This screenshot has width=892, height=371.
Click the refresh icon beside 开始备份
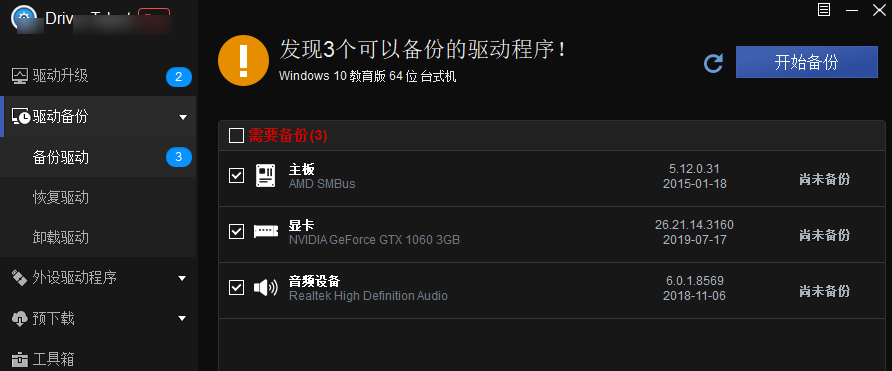tap(713, 63)
